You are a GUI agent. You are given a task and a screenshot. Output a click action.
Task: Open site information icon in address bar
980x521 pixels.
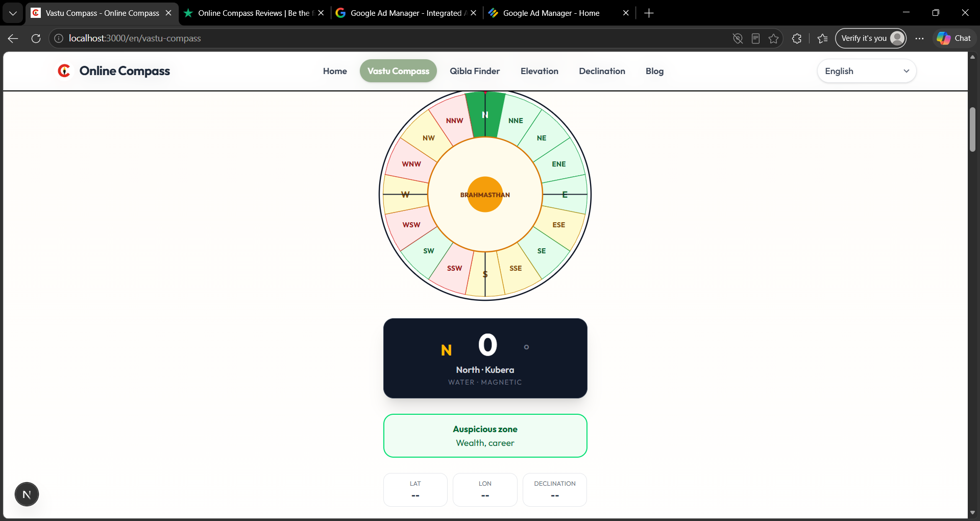coord(59,38)
